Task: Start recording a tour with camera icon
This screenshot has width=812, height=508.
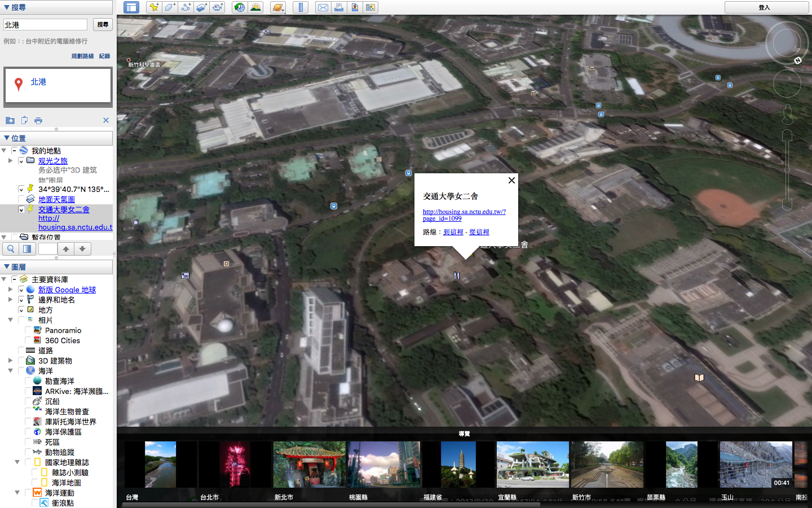Action: pos(218,7)
